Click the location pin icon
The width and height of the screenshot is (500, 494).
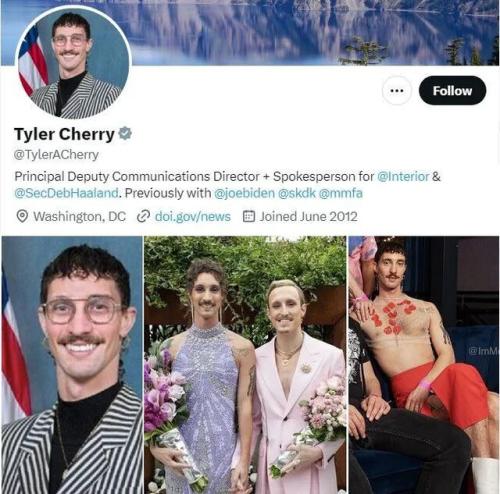pos(22,217)
